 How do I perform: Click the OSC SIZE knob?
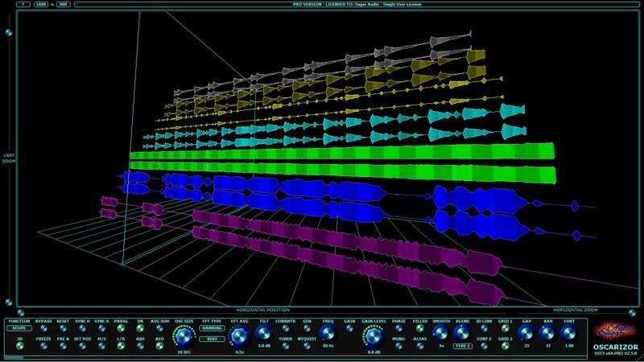click(184, 336)
